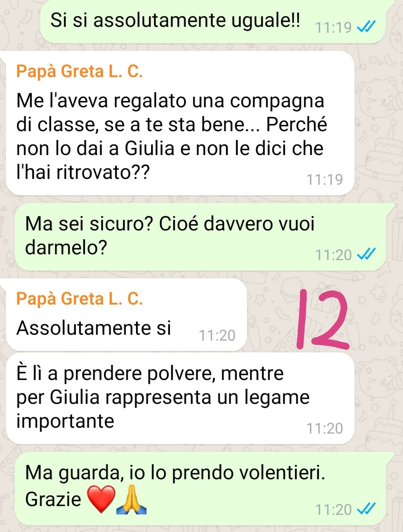The image size is (403, 532).
Task: Click the text "l'hai ritrovato??"
Action: point(82,172)
